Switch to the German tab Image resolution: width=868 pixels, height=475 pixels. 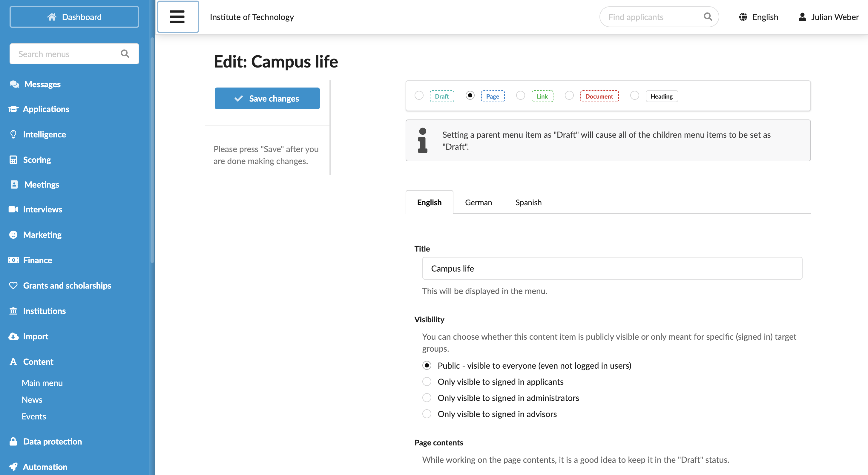click(479, 202)
